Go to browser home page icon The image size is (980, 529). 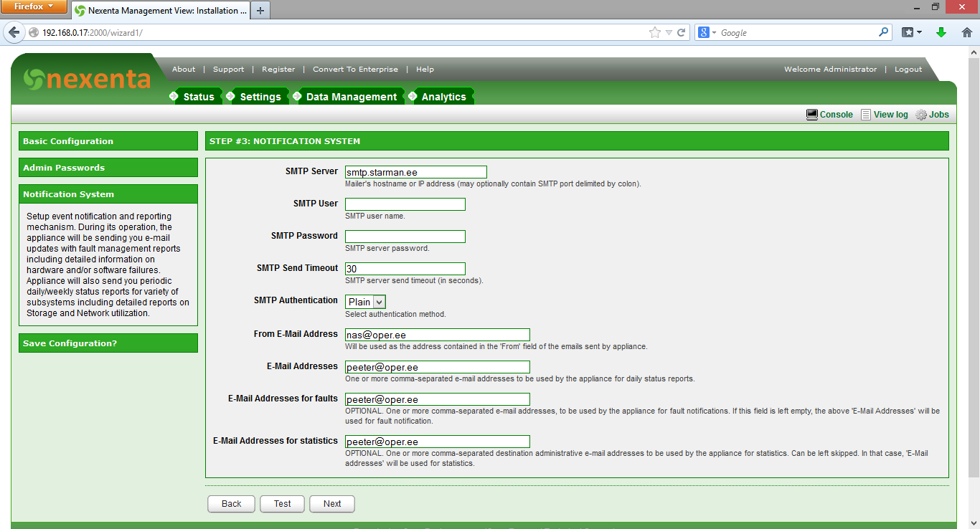pos(966,32)
